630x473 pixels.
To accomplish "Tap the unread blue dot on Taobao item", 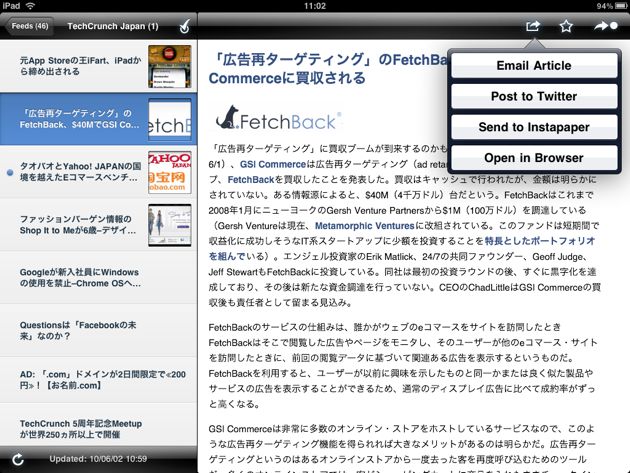I will (x=10, y=172).
